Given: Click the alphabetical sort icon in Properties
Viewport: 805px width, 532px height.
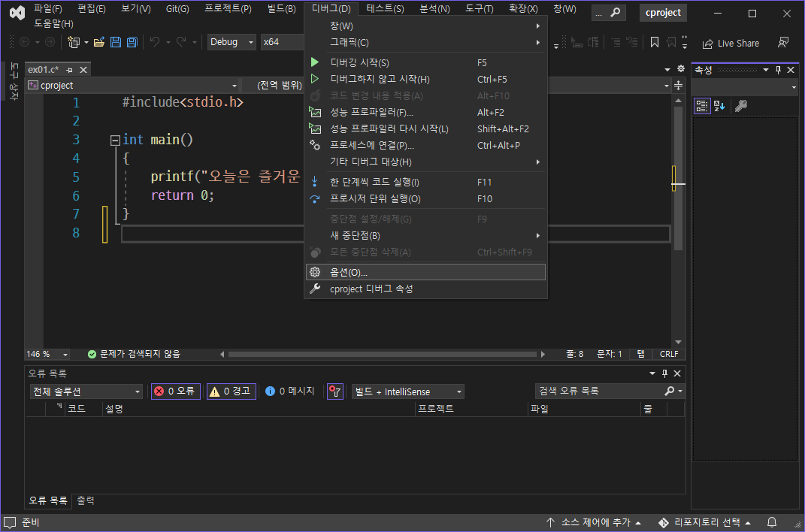Looking at the screenshot, I should (719, 106).
